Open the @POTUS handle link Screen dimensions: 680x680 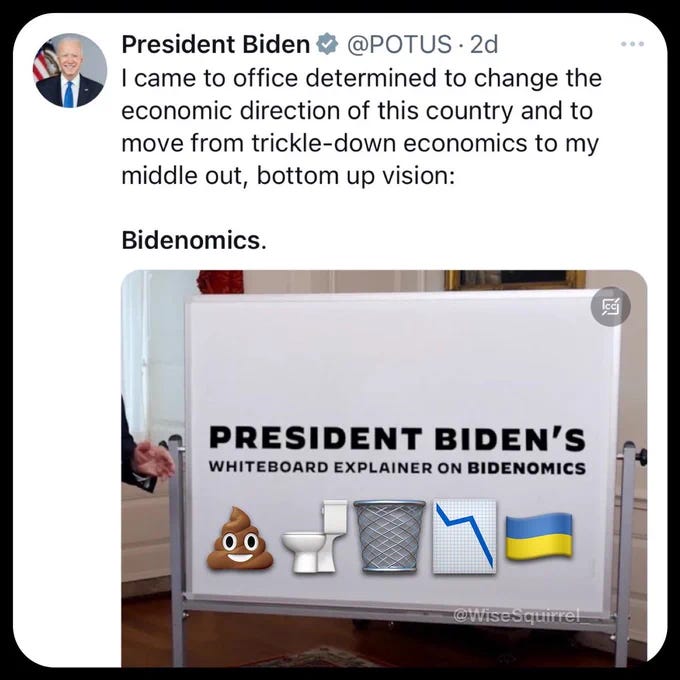398,44
